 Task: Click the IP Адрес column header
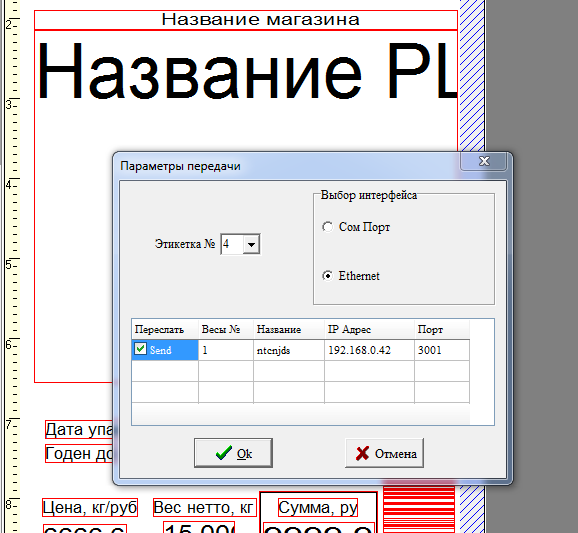pos(369,330)
